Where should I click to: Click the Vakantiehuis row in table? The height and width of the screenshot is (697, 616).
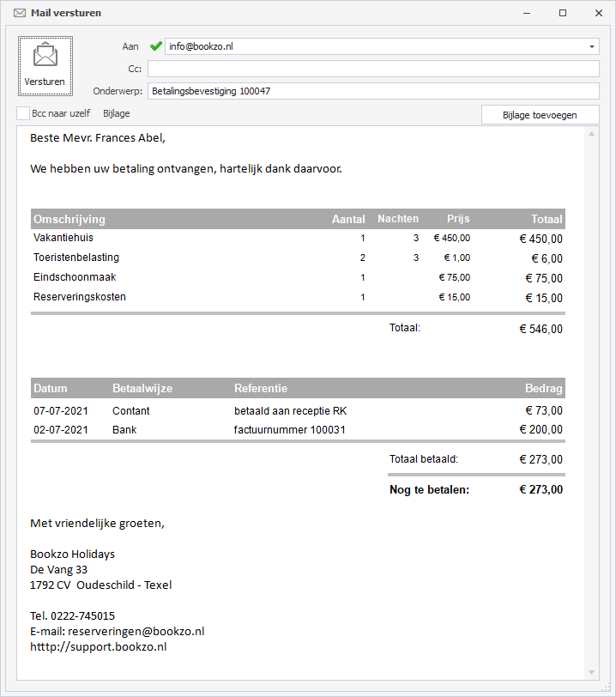[x=298, y=239]
